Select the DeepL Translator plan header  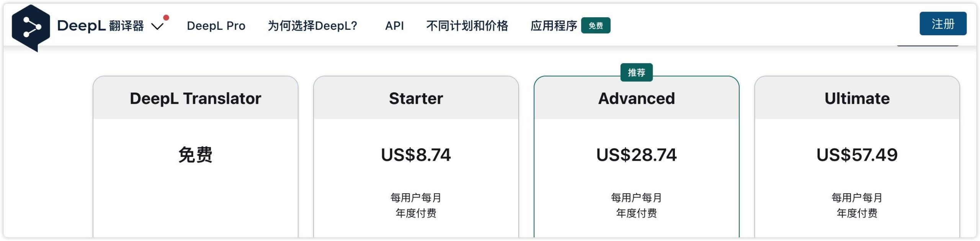[195, 98]
